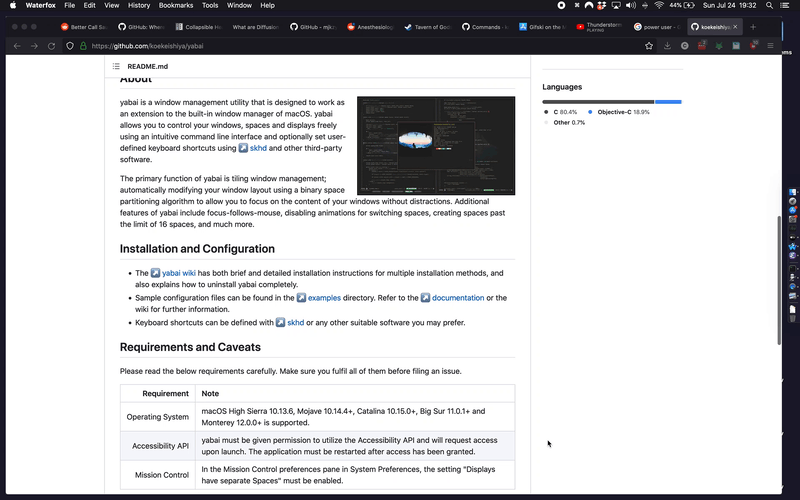Switch to the Thunderstorm YouTube tab
800x500 pixels.
click(x=600, y=27)
